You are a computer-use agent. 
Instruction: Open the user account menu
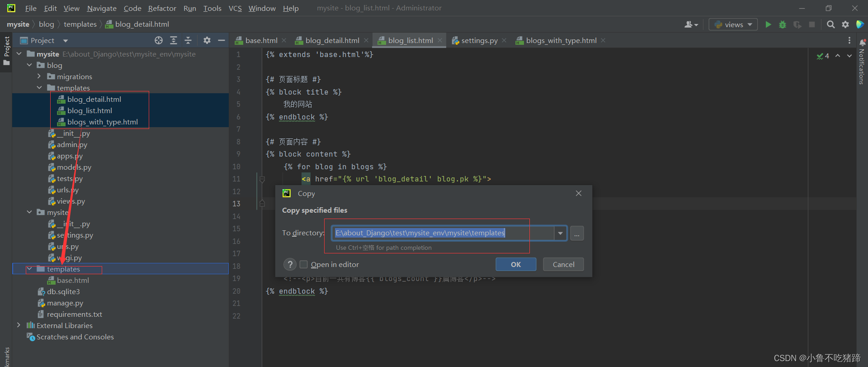click(x=691, y=24)
